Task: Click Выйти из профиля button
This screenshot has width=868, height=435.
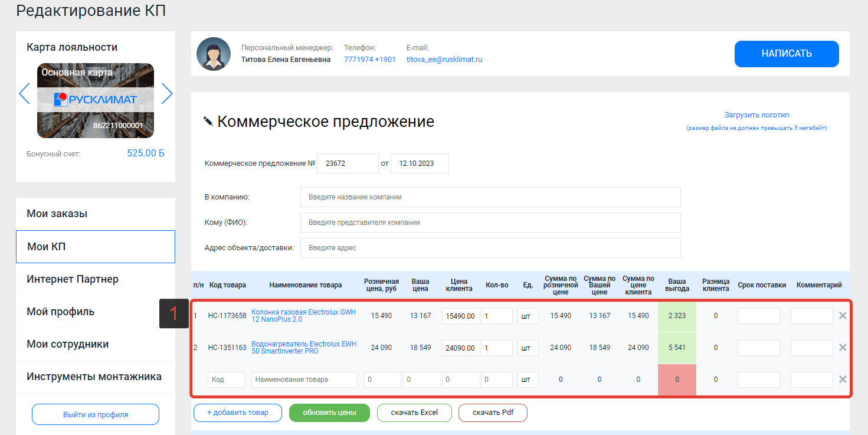Action: [x=96, y=414]
